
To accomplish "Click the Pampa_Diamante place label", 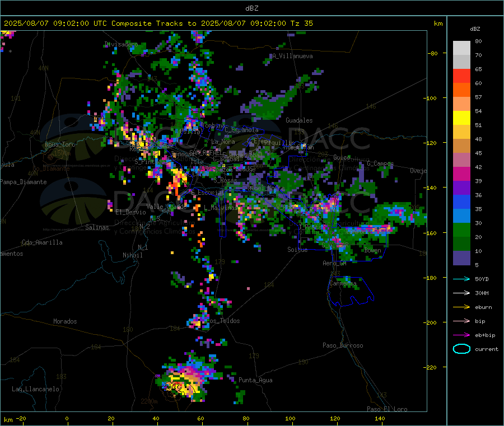I will point(24,182).
